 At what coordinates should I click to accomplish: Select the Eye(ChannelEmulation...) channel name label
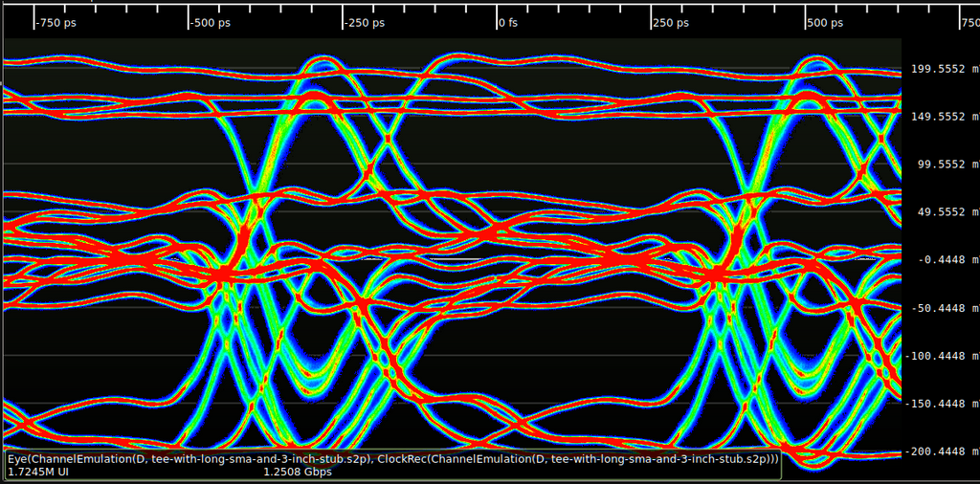click(393, 459)
